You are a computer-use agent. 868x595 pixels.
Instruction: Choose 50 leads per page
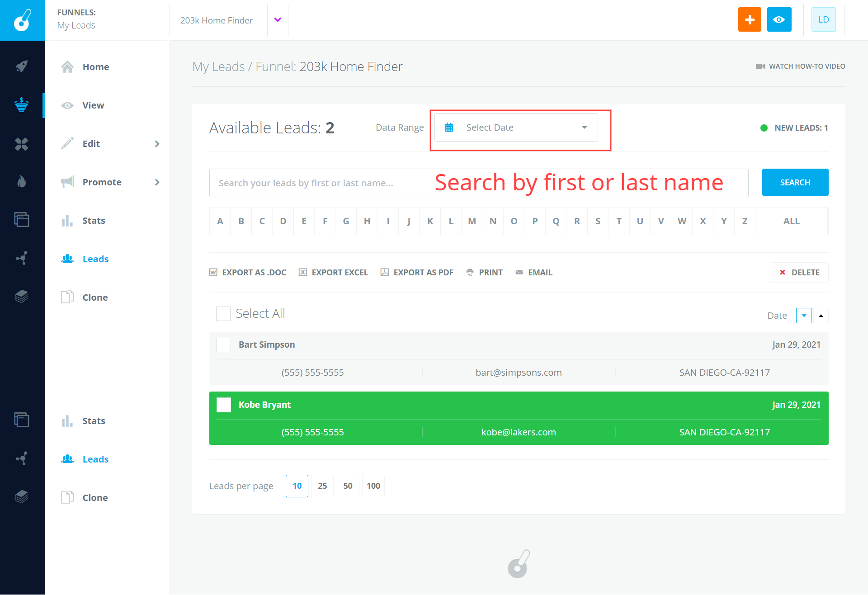pyautogui.click(x=348, y=486)
